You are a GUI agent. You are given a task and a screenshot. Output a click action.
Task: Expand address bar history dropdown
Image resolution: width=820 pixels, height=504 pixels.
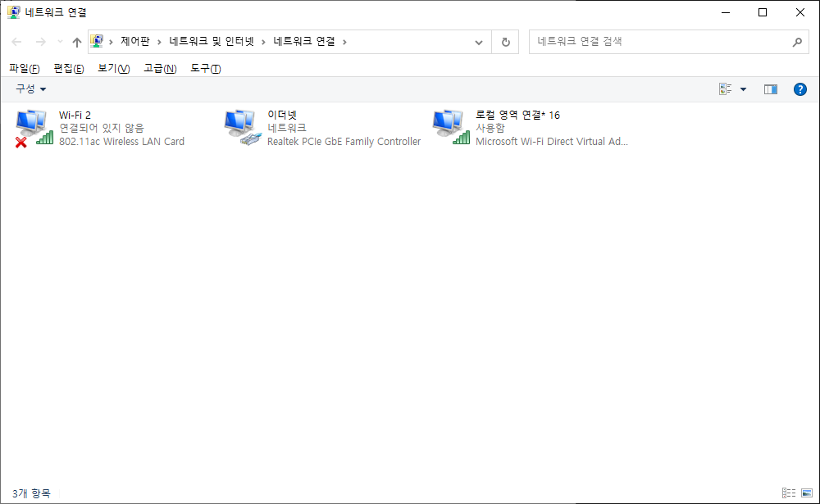pyautogui.click(x=479, y=42)
